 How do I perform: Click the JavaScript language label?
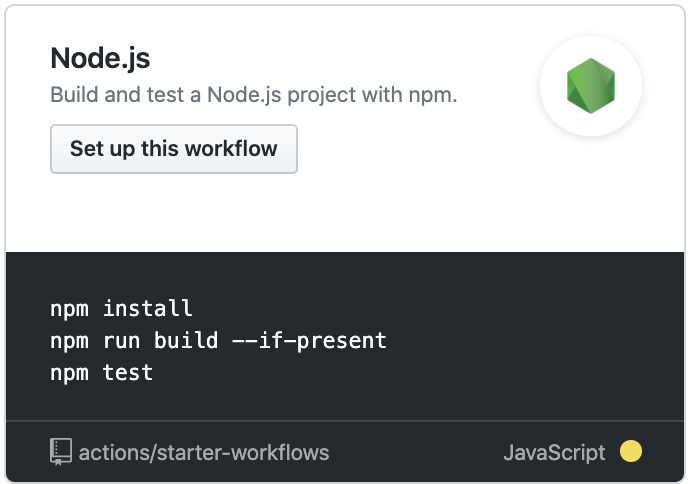pos(554,452)
